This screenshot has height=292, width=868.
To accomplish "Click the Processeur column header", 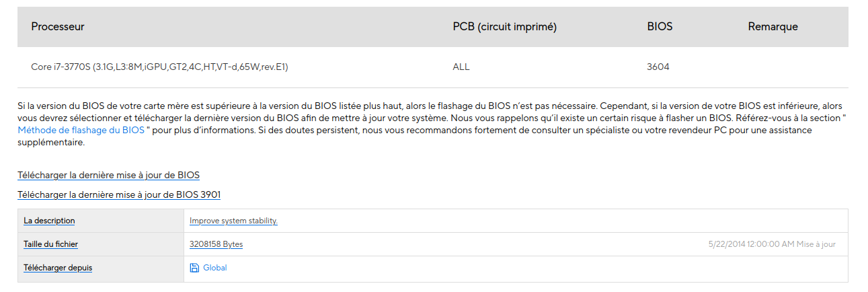I will (x=58, y=27).
